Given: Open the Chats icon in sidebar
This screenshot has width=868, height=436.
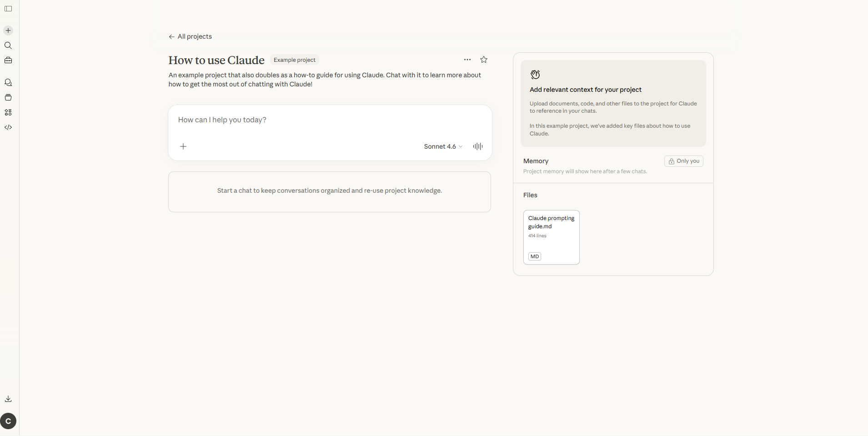Looking at the screenshot, I should (8, 82).
